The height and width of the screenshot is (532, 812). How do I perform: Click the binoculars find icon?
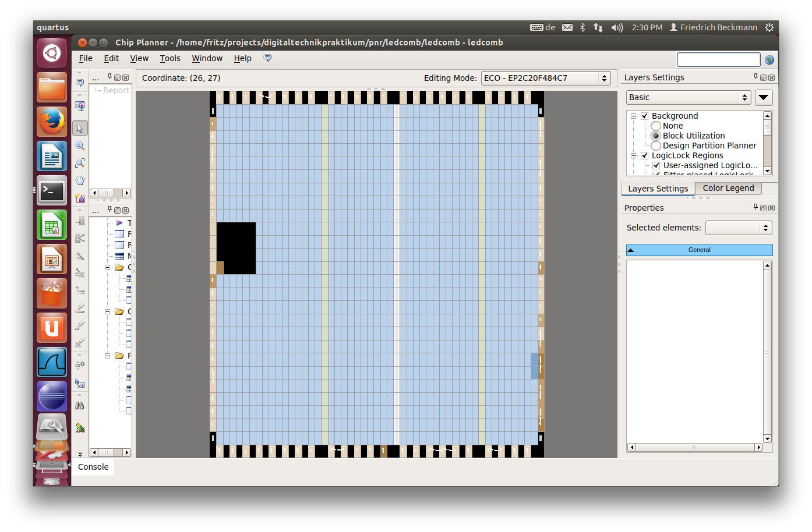[x=80, y=406]
